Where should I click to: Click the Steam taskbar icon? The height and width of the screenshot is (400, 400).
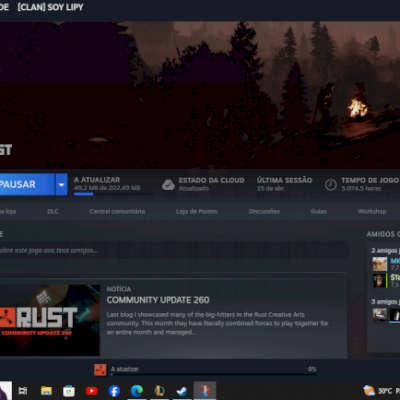pyautogui.click(x=182, y=391)
